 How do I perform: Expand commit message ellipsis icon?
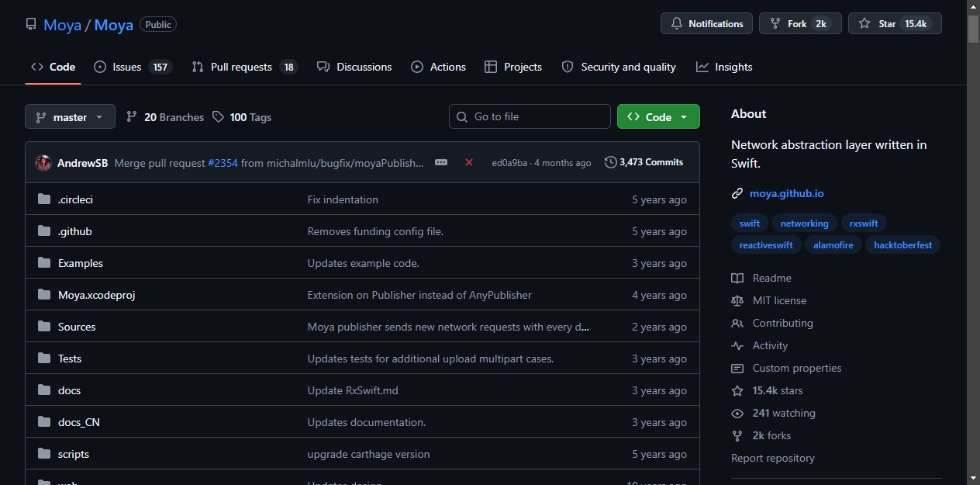tap(441, 162)
